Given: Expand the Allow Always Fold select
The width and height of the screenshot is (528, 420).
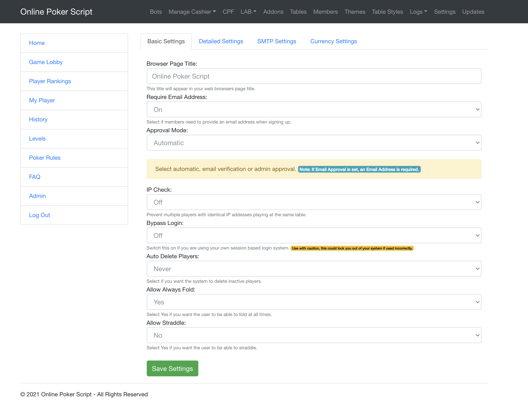Looking at the screenshot, I should pos(314,302).
